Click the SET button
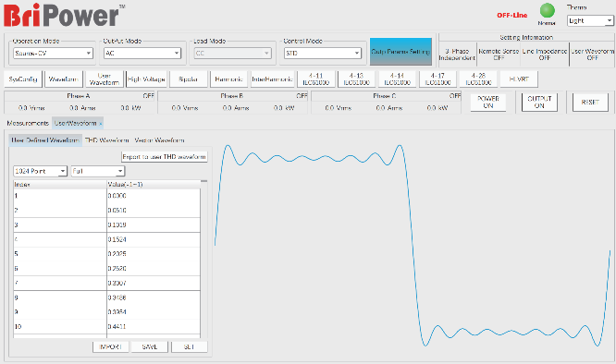The height and width of the screenshot is (364, 616). point(189,346)
